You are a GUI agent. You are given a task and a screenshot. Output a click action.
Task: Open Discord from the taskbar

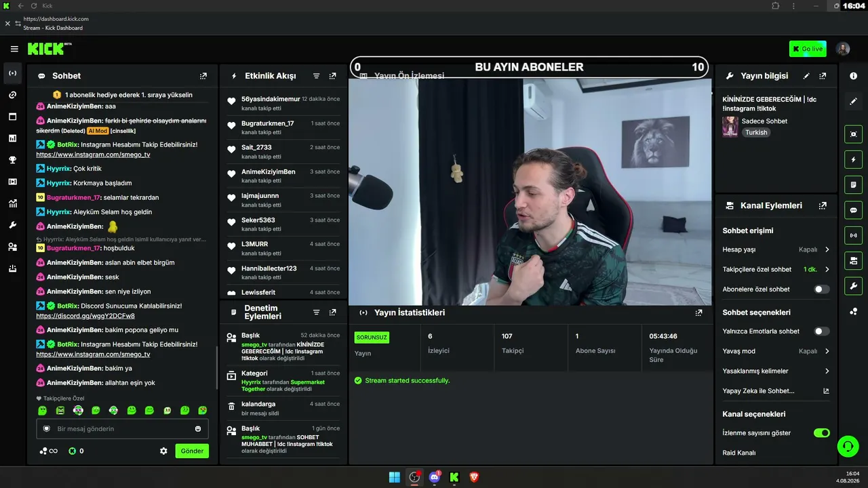435,477
